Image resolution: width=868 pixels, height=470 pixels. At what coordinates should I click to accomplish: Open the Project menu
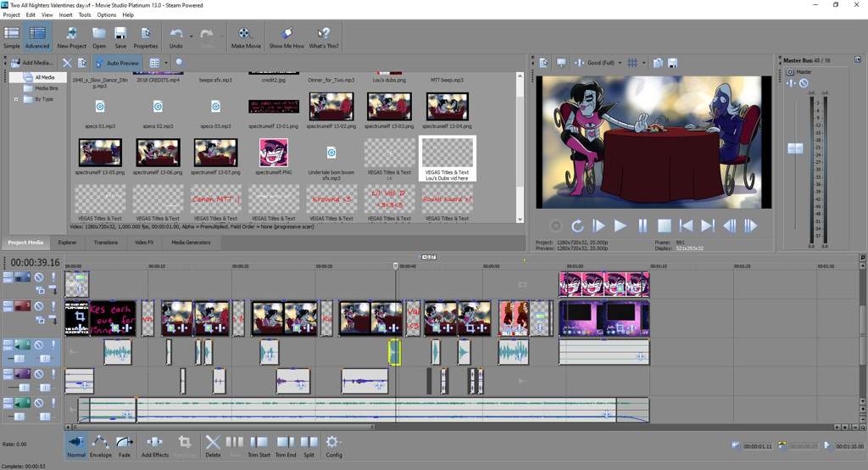[11, 15]
